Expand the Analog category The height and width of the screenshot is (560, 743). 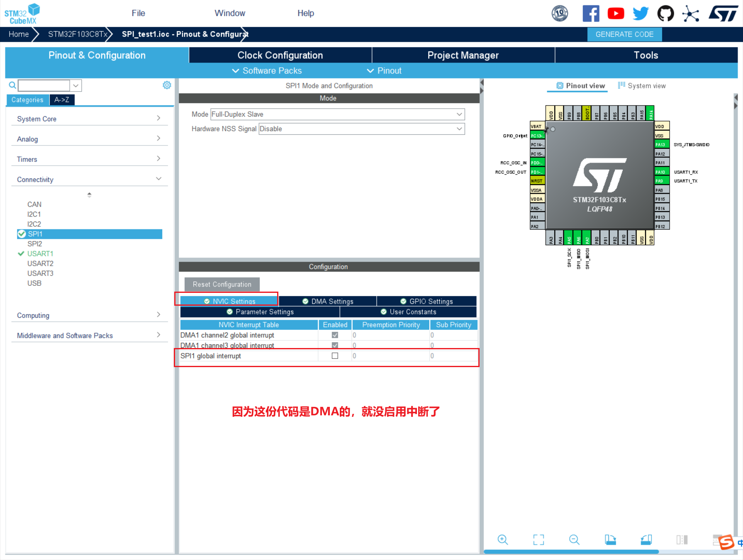[90, 139]
